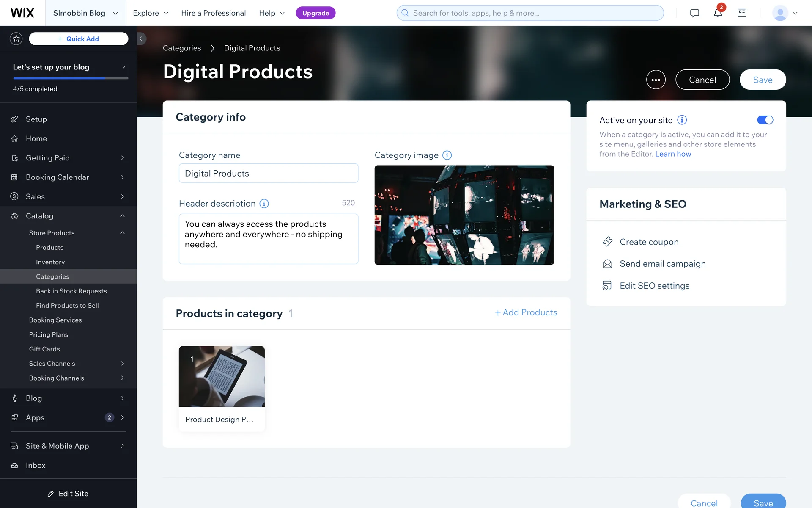Click the purple Upgrade button
Viewport: 812px width, 508px height.
tap(315, 13)
